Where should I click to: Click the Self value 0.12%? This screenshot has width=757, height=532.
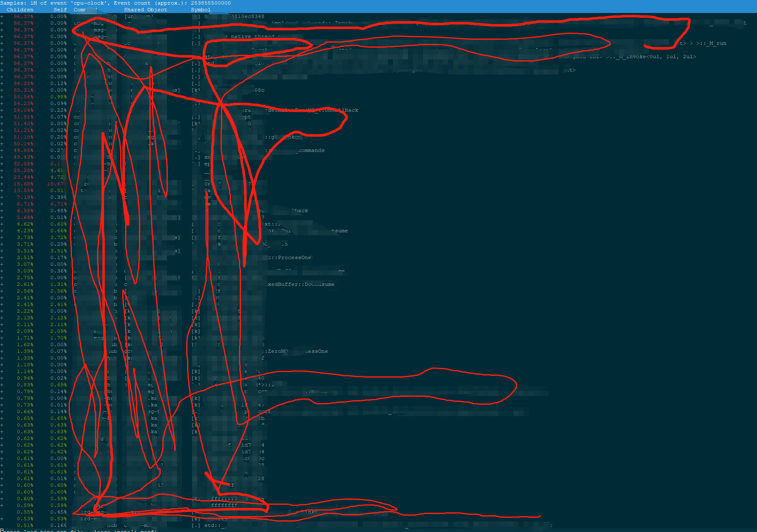point(59,84)
